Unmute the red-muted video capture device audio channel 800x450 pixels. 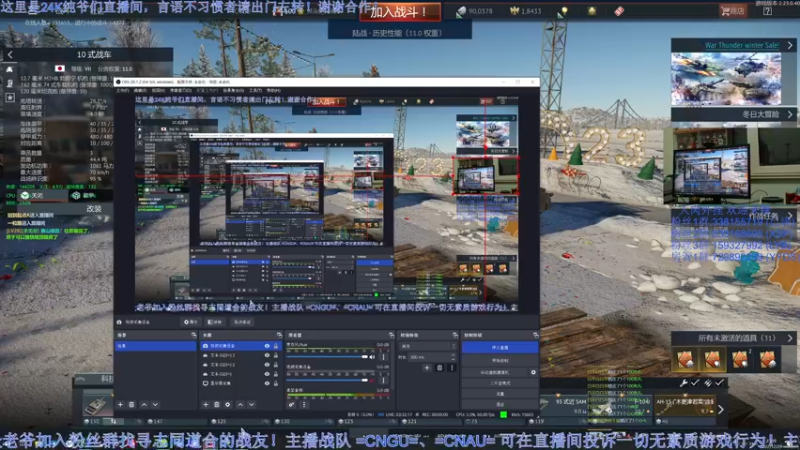[x=372, y=381]
